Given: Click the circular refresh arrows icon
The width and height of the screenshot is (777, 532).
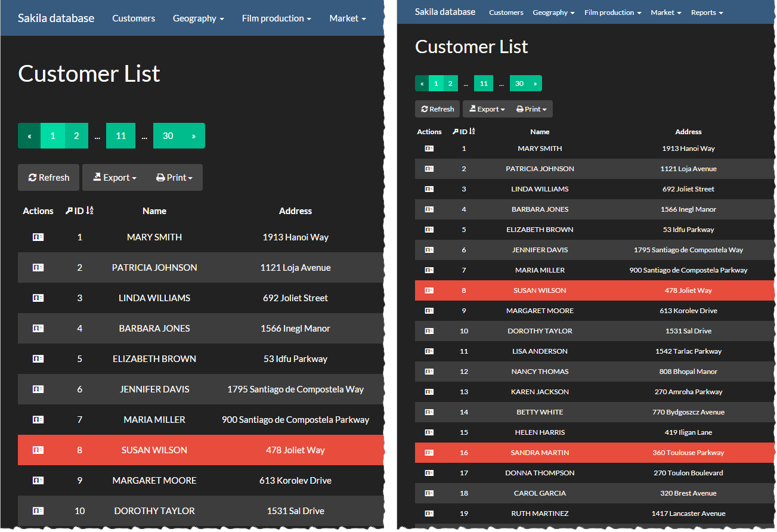Looking at the screenshot, I should click(32, 177).
